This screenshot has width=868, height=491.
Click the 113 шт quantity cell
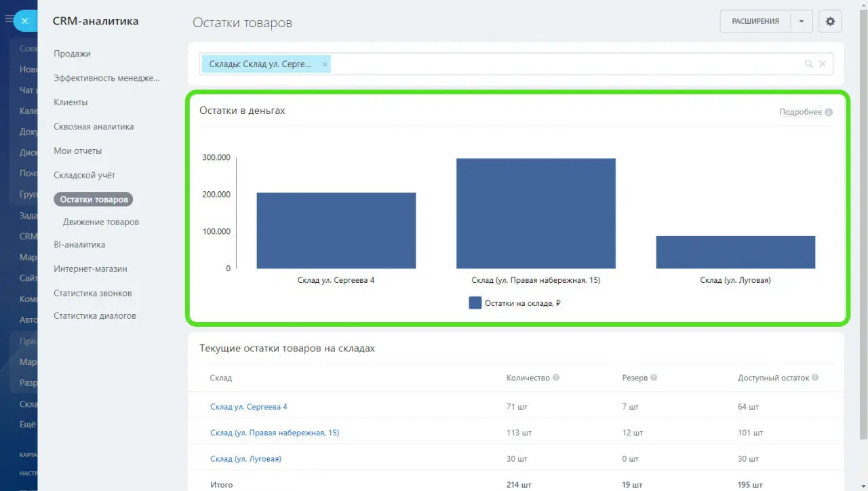point(519,433)
